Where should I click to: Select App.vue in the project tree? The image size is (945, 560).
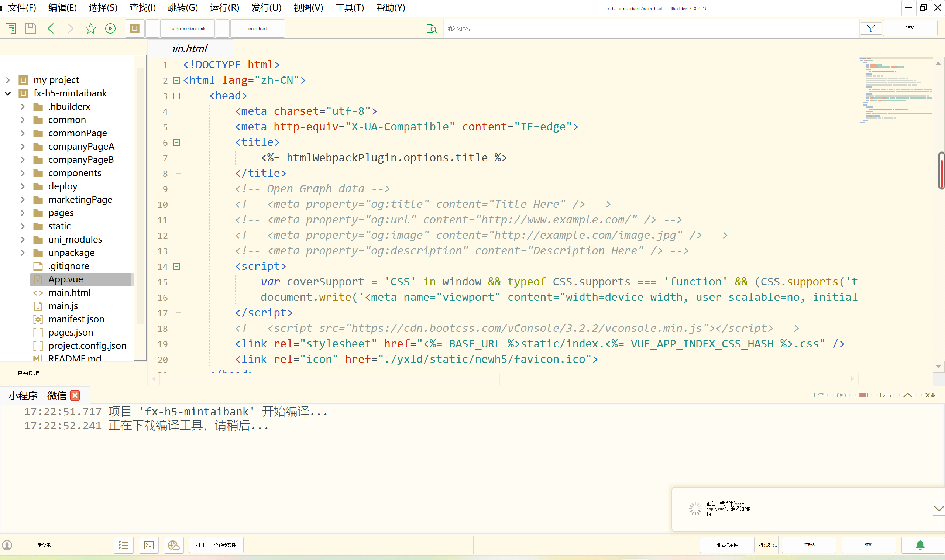(x=82, y=279)
